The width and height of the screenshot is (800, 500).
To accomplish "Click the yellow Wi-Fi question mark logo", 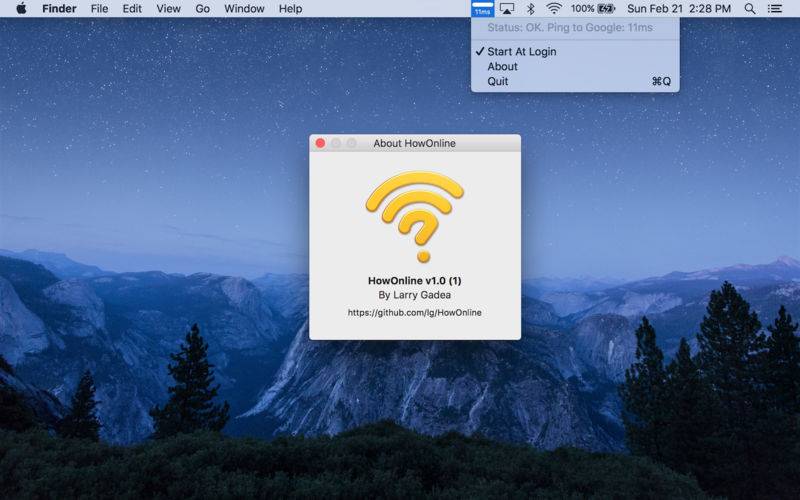I will pos(415,217).
